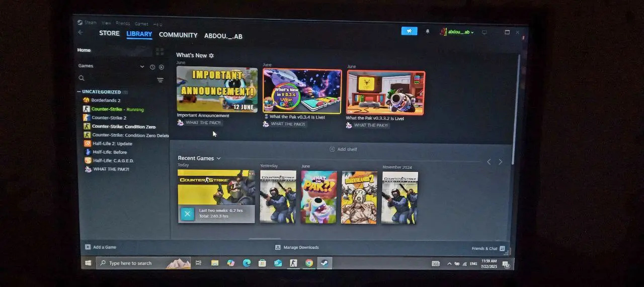The width and height of the screenshot is (644, 287).
Task: Select Condition Zero Deleted Scenes entry
Action: (126, 135)
